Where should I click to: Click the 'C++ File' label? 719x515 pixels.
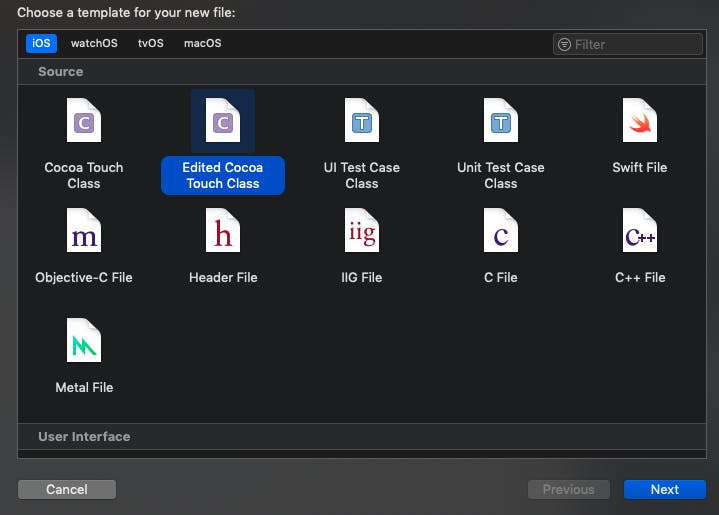click(640, 277)
